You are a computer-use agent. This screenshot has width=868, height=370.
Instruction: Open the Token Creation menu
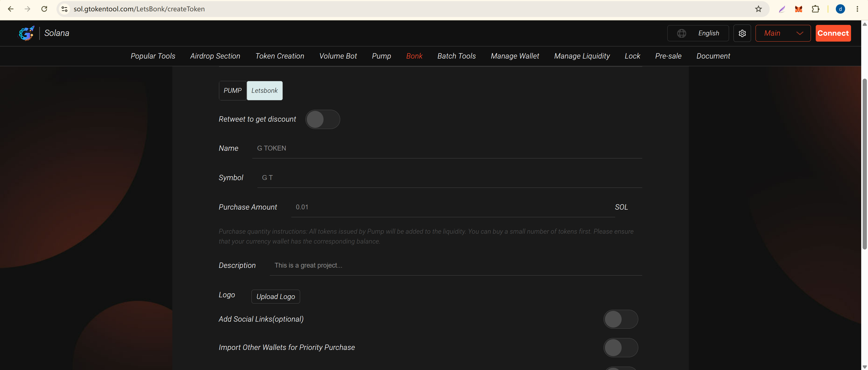coord(280,56)
